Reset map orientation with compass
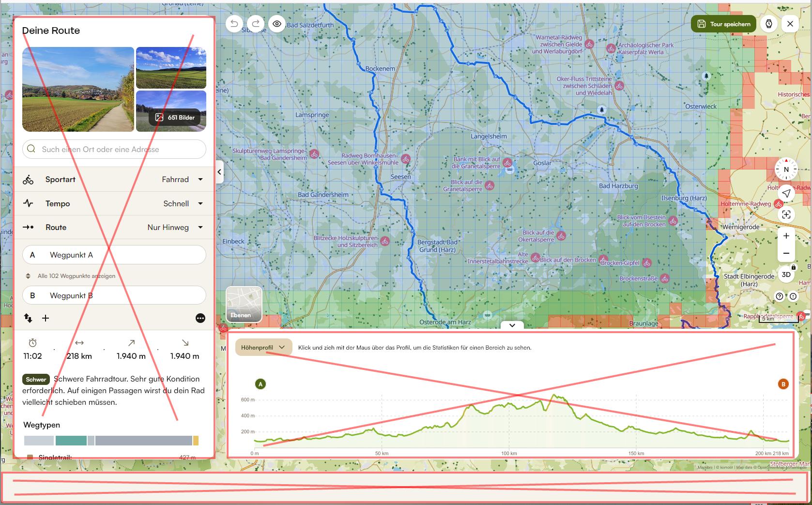 click(786, 169)
